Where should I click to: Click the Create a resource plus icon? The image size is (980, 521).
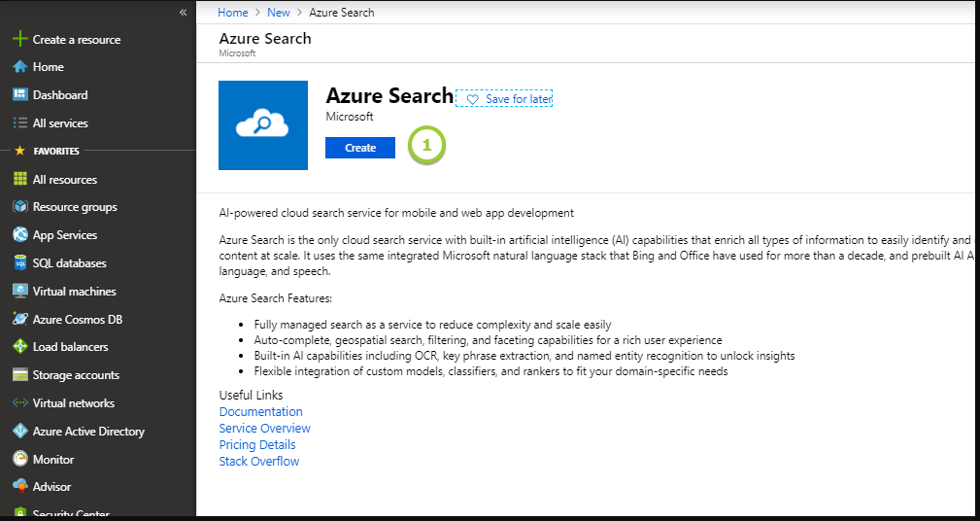(19, 40)
